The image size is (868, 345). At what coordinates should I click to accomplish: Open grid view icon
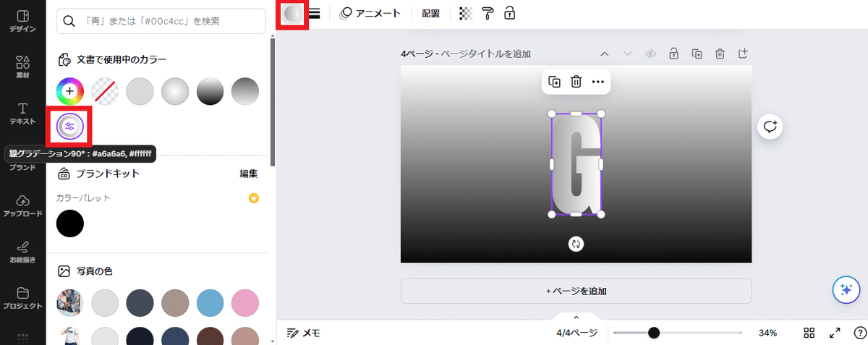coord(809,333)
